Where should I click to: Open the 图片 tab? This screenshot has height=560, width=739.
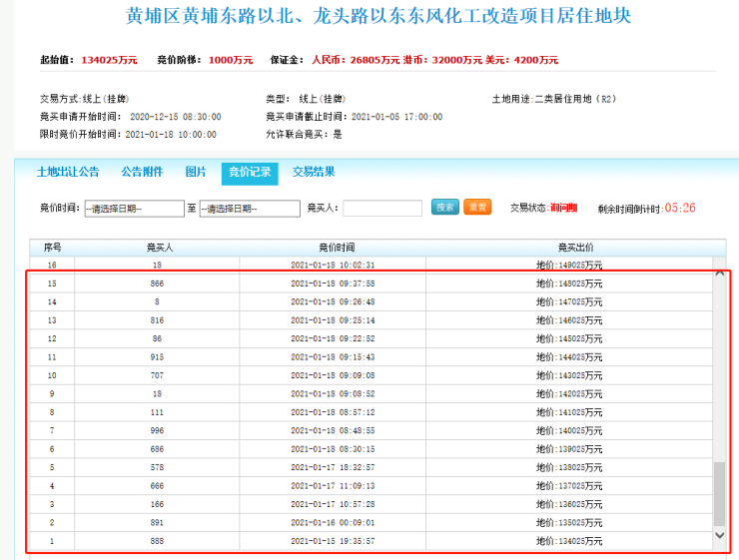196,172
